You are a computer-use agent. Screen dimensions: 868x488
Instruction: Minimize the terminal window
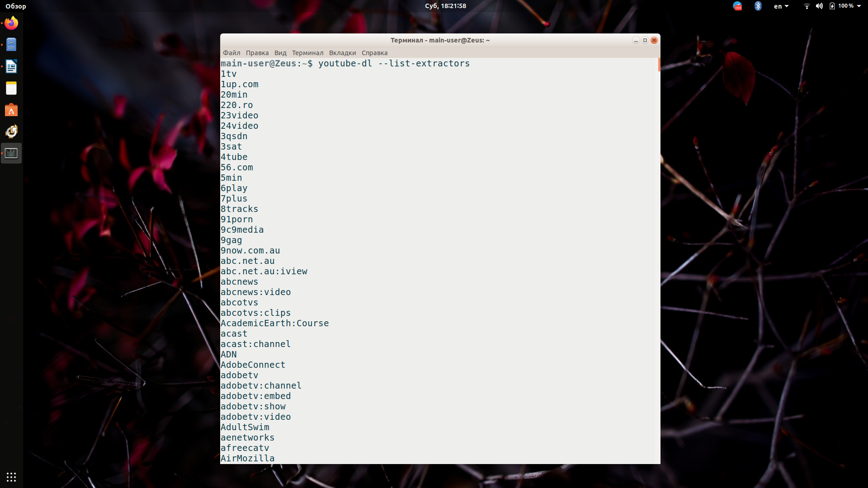(x=636, y=40)
